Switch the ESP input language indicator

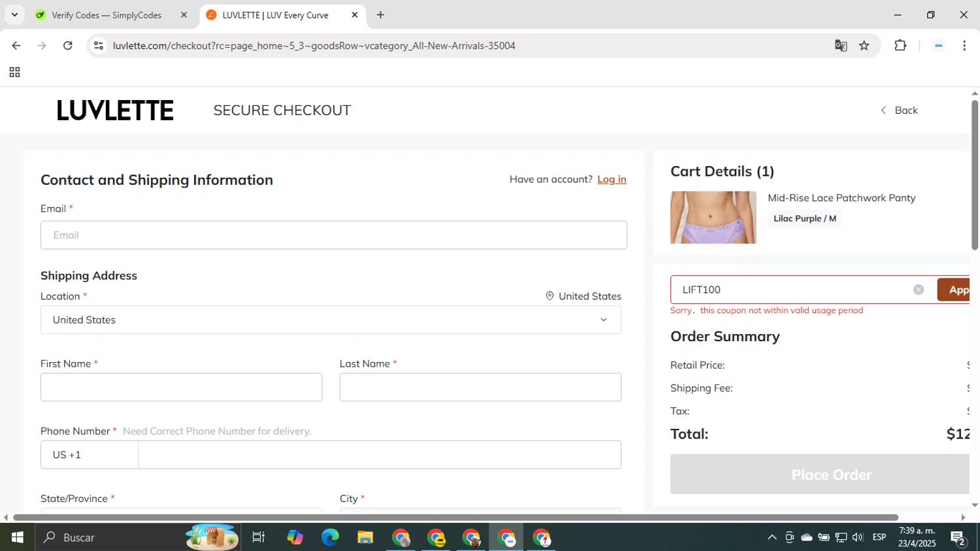(879, 537)
